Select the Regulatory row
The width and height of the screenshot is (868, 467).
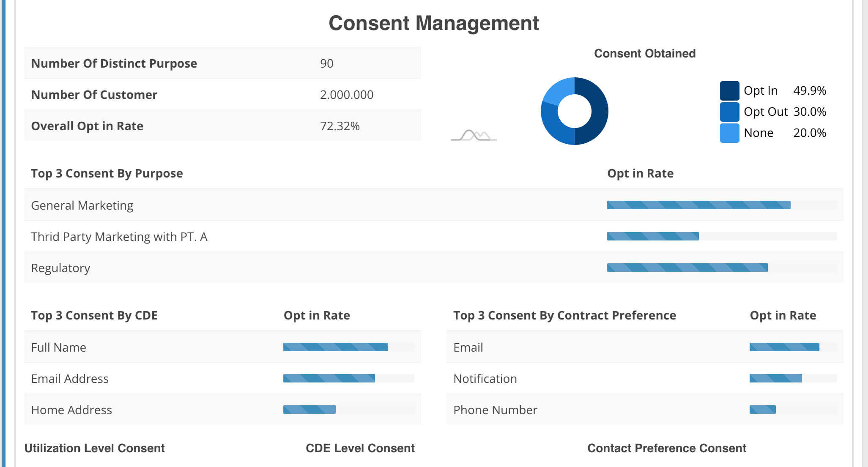tap(434, 268)
